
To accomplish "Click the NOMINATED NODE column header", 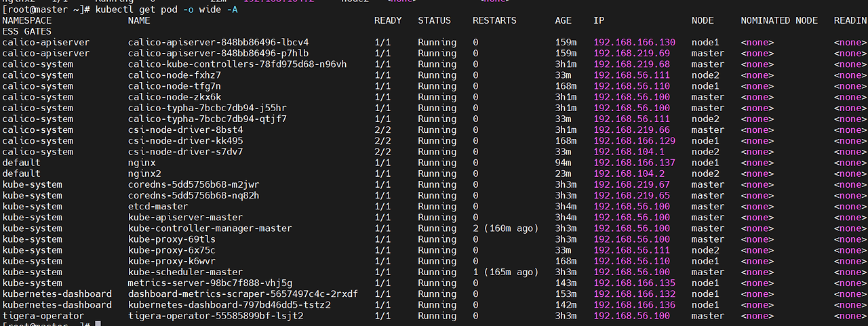I will (780, 20).
